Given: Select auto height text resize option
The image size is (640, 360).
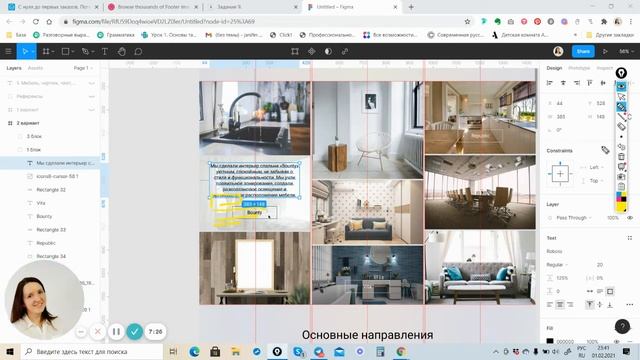Looking at the screenshot, I should point(600,291).
